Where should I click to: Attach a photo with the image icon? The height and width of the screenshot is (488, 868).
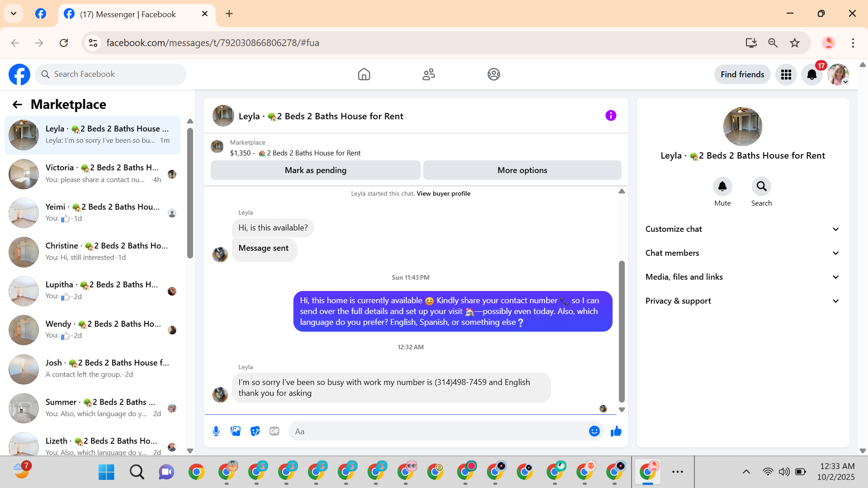[236, 431]
